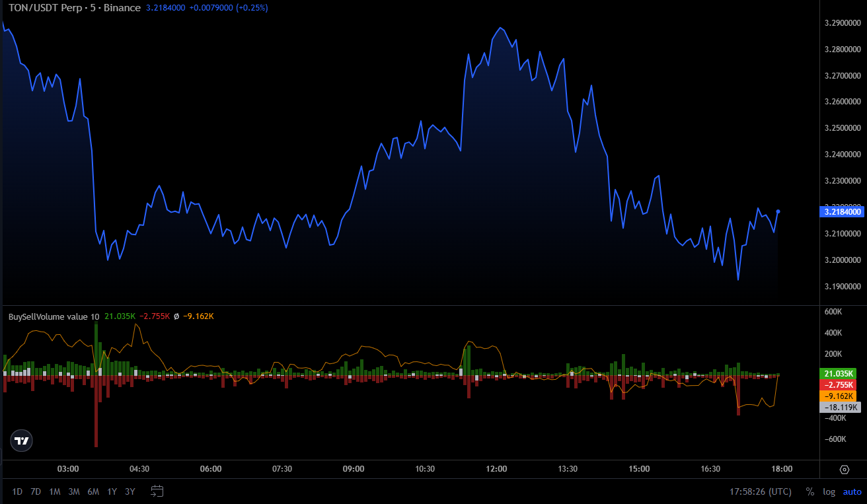This screenshot has height=504, width=867.
Task: Click the 3.2900000 price axis label
Action: click(843, 23)
